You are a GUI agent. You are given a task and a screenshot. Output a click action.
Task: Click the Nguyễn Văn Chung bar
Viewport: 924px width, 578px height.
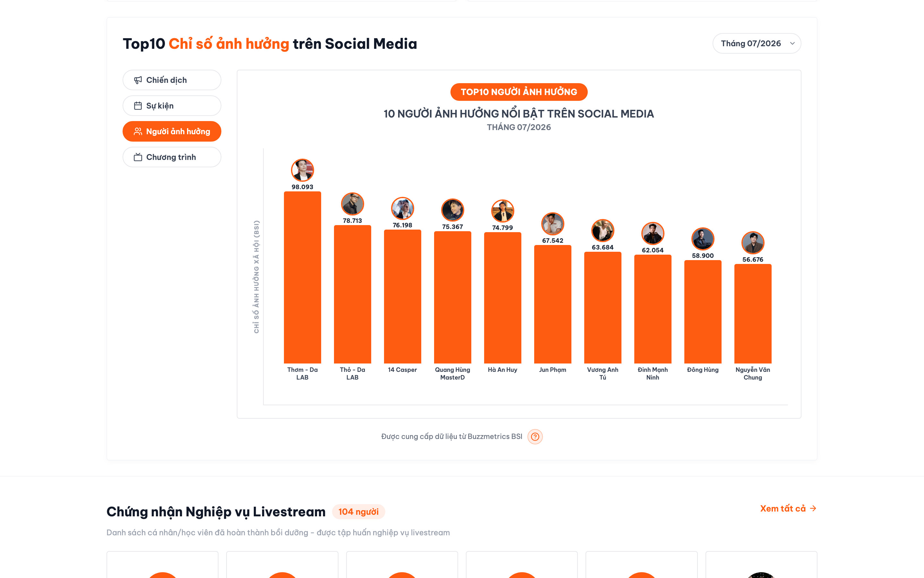click(753, 314)
